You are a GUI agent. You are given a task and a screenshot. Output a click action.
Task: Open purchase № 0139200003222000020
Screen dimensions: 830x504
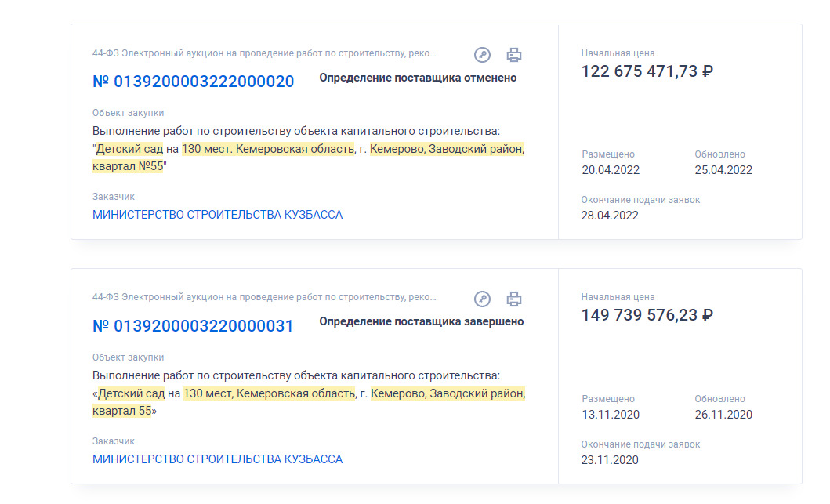(x=194, y=82)
